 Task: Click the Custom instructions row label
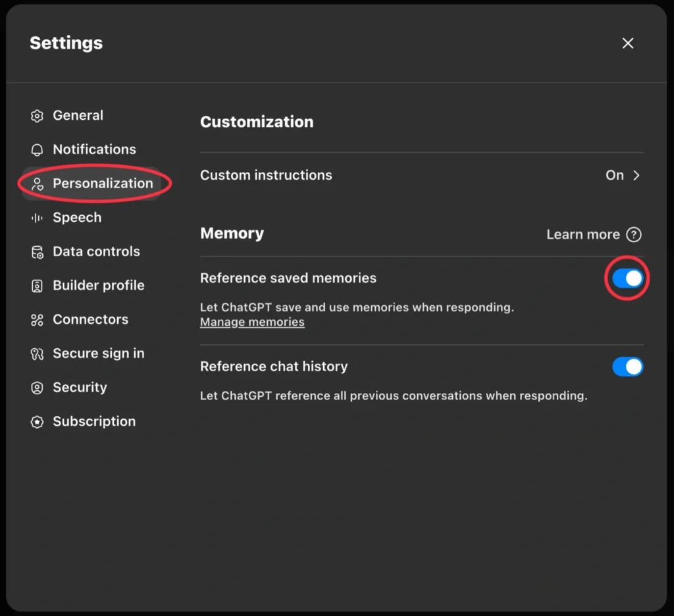point(266,175)
